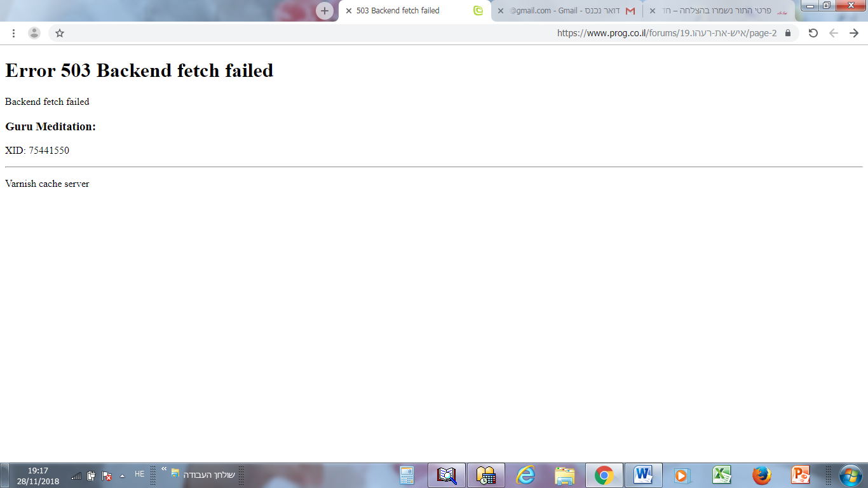Click the 'Error 503 Backend fetch failed' heading
The width and height of the screenshot is (868, 488).
point(139,71)
